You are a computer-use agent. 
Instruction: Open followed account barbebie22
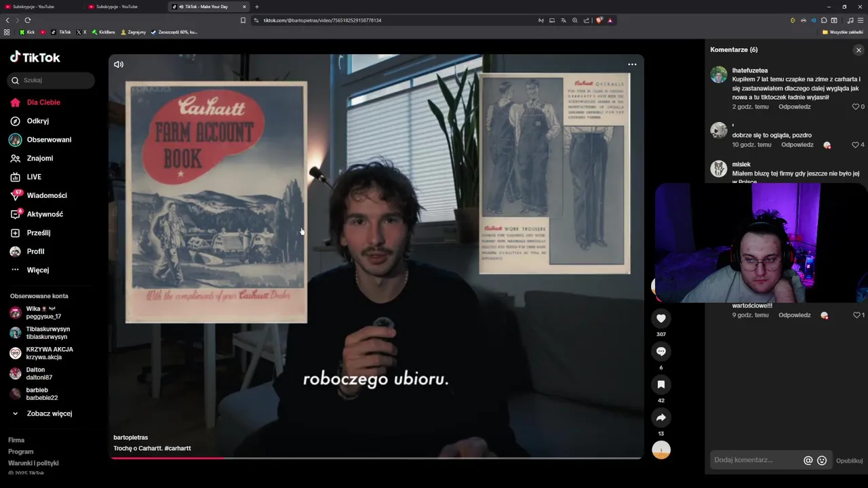42,394
